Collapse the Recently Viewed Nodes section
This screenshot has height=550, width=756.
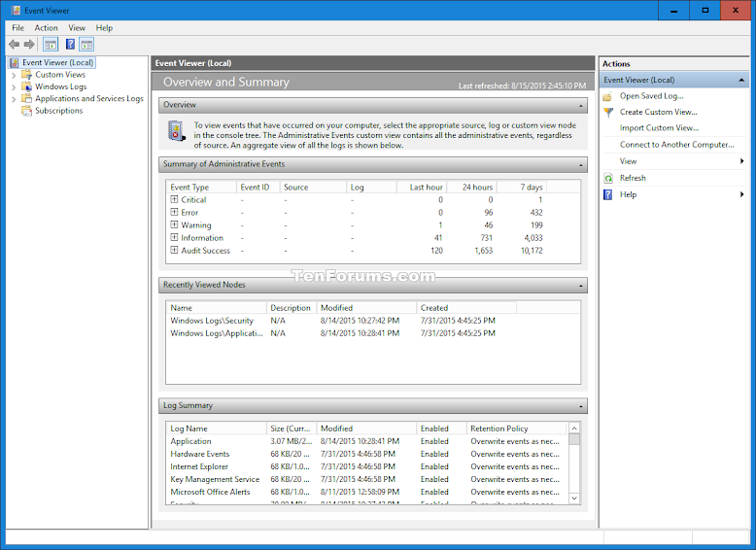pos(581,286)
